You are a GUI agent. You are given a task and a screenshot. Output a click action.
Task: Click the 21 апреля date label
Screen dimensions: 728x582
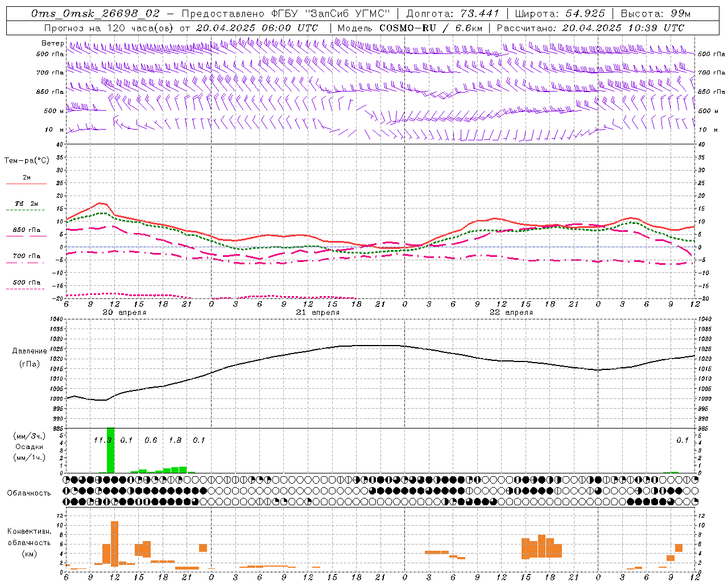point(317,313)
